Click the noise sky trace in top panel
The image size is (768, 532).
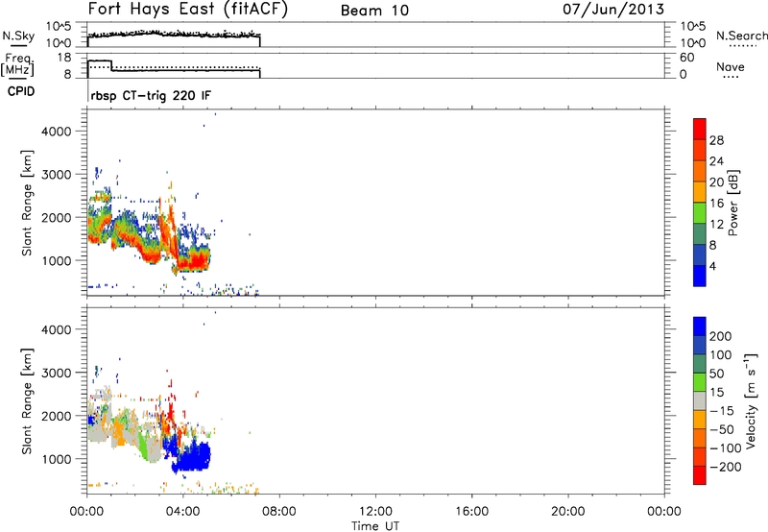[x=174, y=36]
